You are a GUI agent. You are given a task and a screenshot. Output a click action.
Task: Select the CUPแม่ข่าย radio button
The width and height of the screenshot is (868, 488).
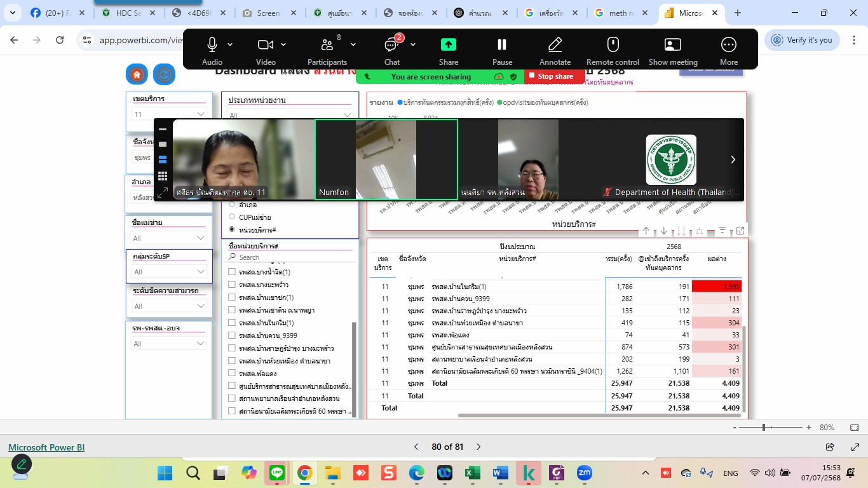(x=232, y=217)
